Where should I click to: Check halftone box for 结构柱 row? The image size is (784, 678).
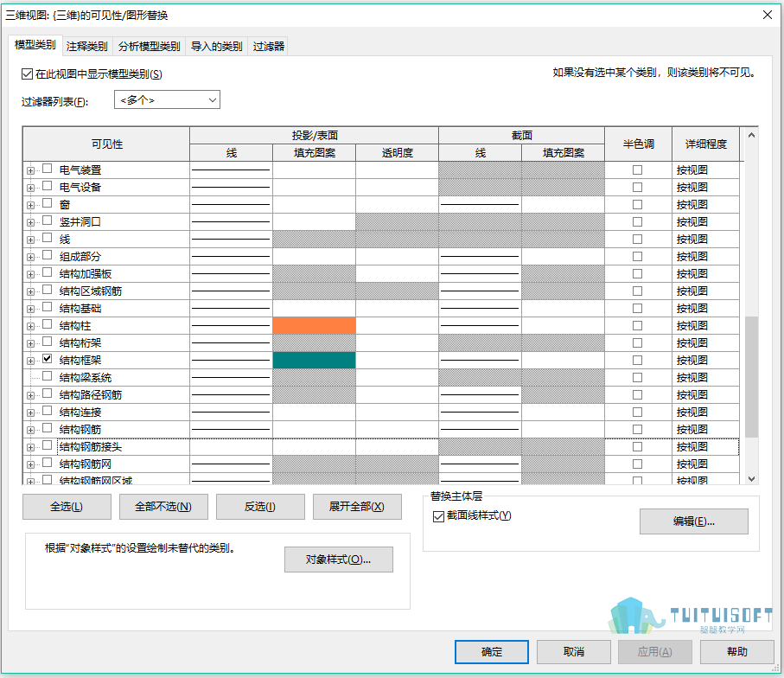(x=638, y=326)
